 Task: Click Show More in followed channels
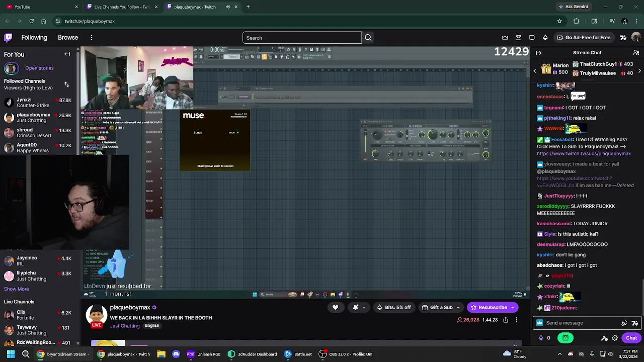17,289
